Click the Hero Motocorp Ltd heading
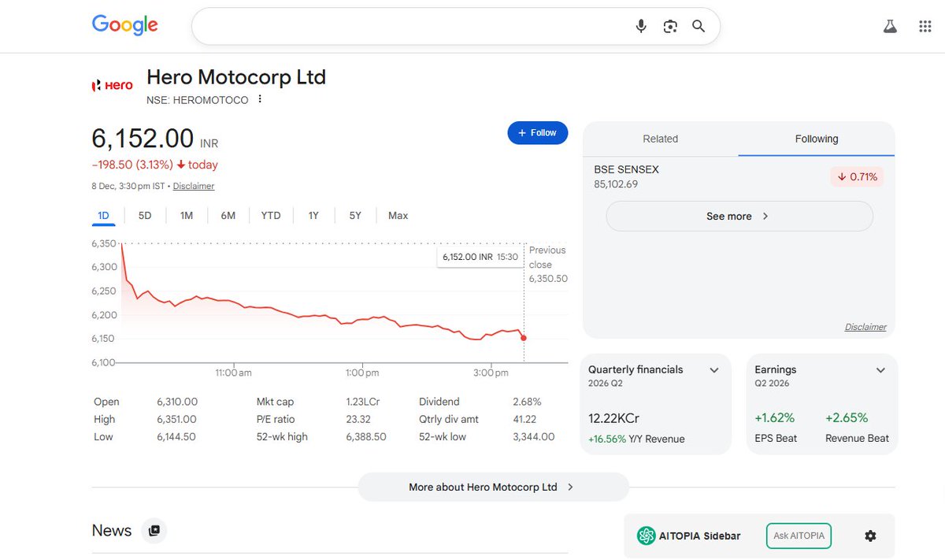This screenshot has height=560, width=945. tap(236, 77)
